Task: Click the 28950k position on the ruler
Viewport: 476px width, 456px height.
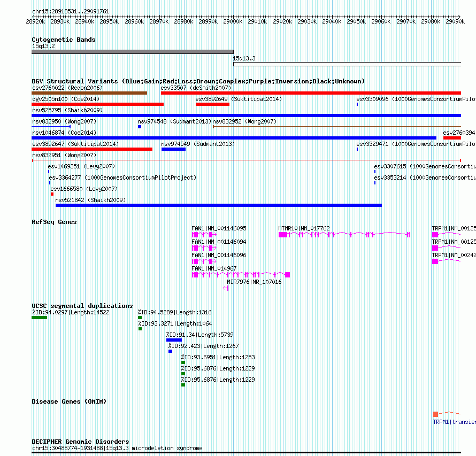Action: [x=109, y=21]
